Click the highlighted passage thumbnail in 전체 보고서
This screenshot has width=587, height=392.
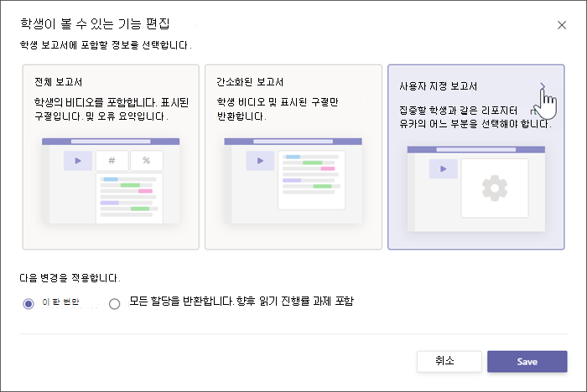129,199
